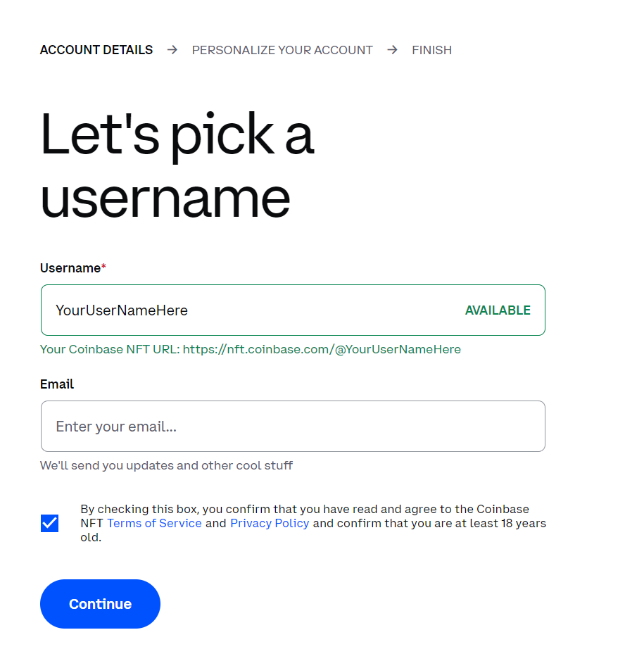Open the Terms of Service link
Viewport: 644px width, 649px height.
(154, 523)
